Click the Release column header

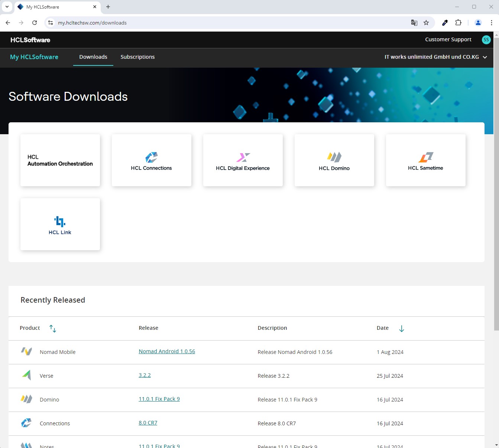pos(148,328)
